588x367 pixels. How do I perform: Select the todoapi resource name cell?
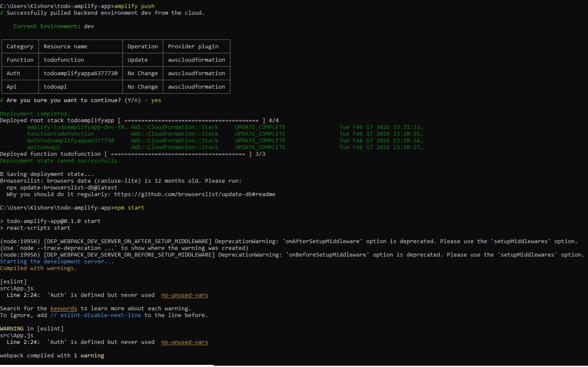click(55, 87)
